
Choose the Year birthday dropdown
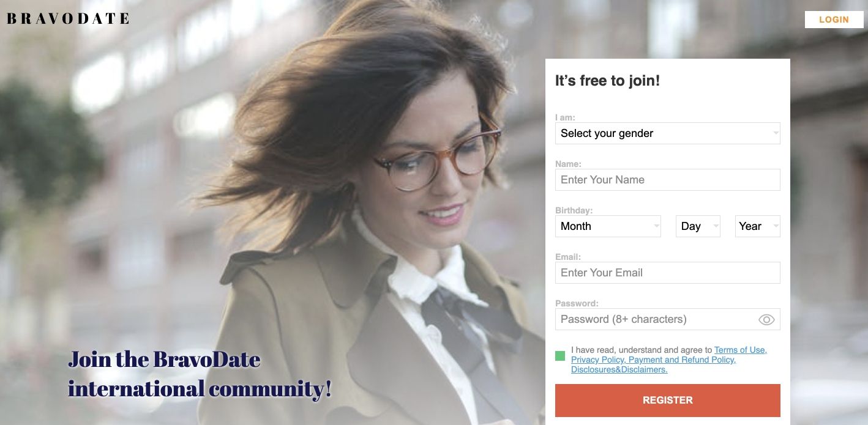(x=757, y=226)
